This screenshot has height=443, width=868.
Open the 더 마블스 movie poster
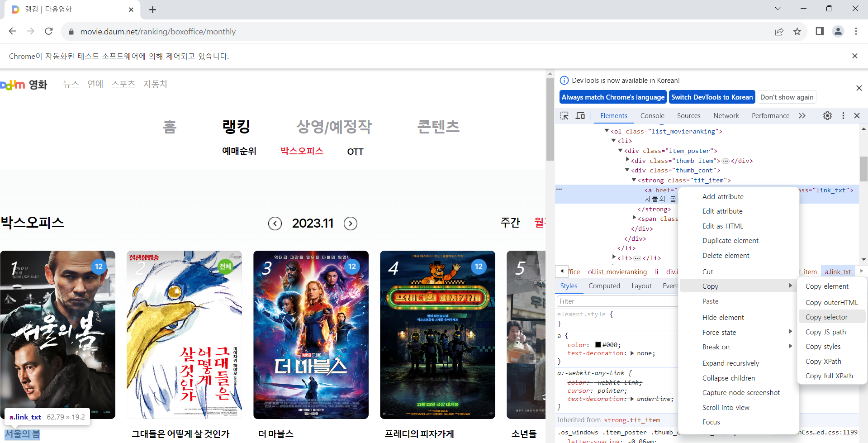(x=311, y=335)
